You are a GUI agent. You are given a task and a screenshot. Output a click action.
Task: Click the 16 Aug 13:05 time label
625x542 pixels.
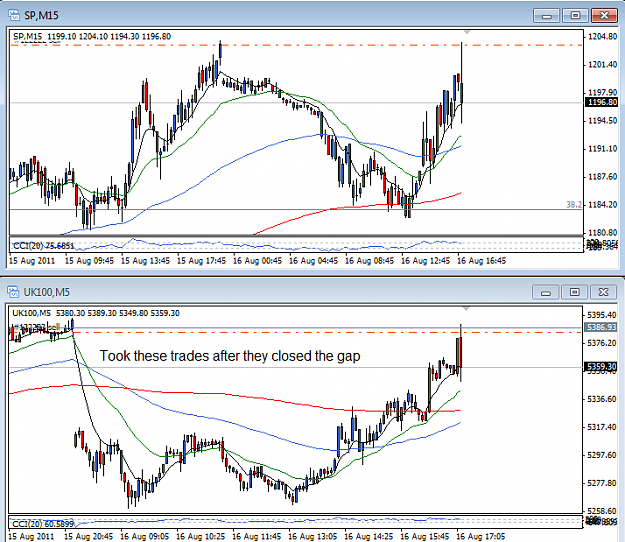312,537
